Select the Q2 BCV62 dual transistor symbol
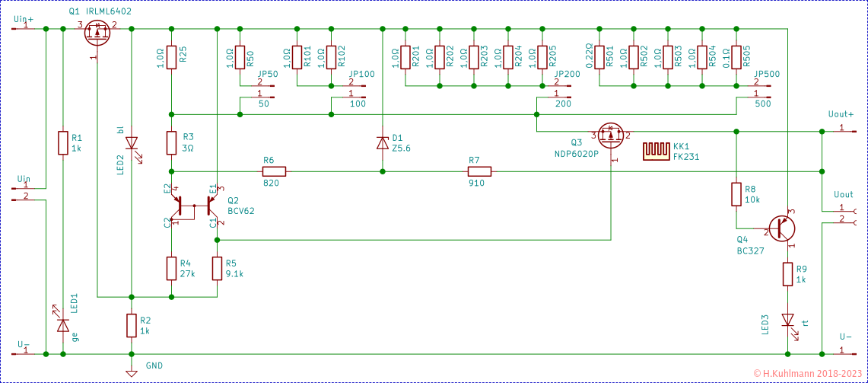Image resolution: width=868 pixels, height=383 pixels. coord(196,206)
